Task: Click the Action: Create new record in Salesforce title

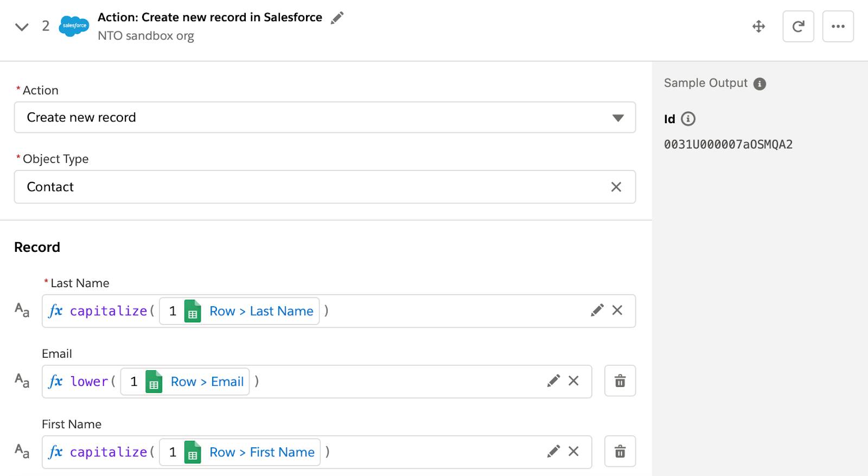Action: pyautogui.click(x=210, y=17)
